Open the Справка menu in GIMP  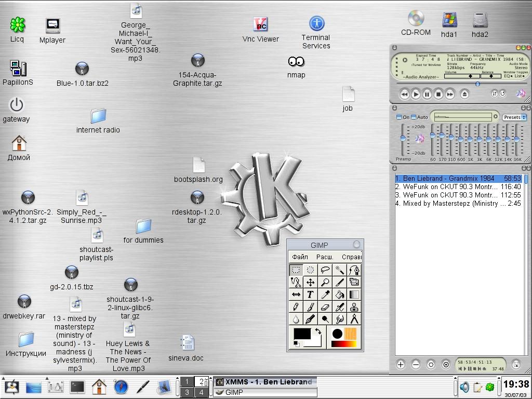click(x=352, y=257)
